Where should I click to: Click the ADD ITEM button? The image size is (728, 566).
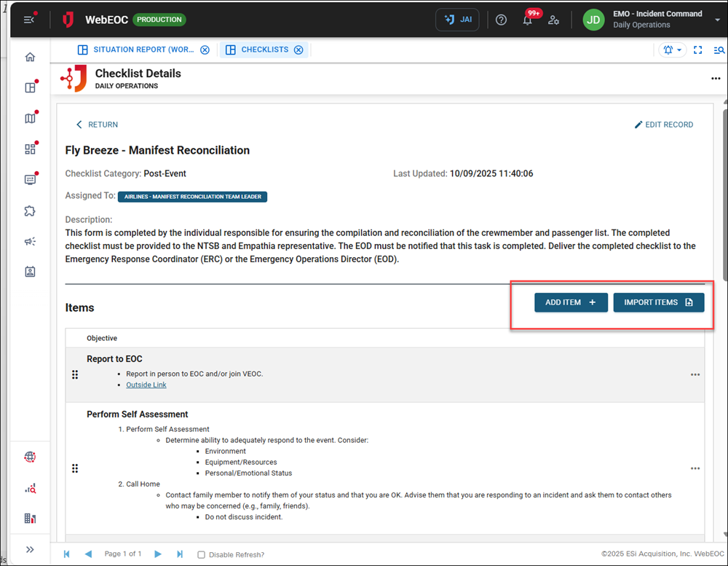coord(571,302)
